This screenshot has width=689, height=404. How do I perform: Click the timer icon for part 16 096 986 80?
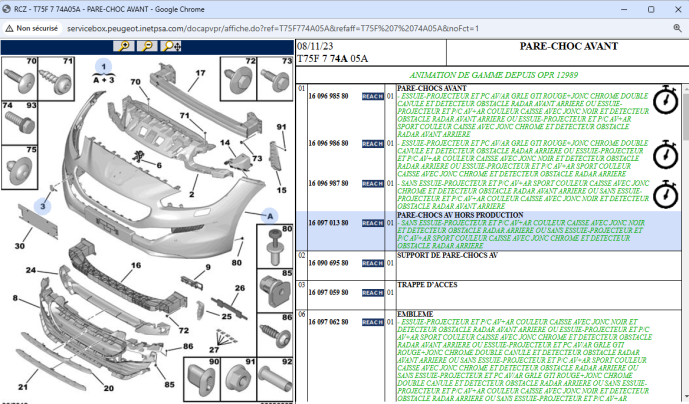tap(665, 155)
